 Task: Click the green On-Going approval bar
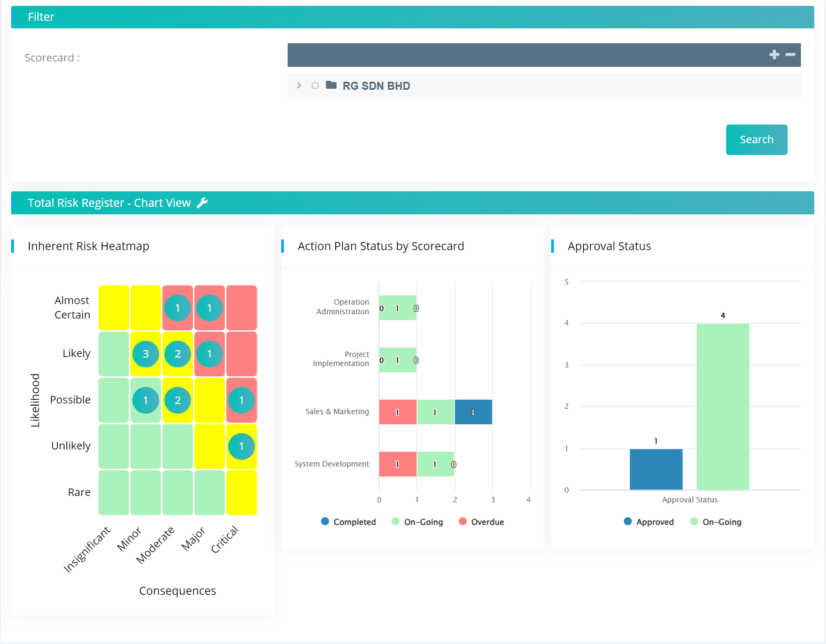pos(723,406)
